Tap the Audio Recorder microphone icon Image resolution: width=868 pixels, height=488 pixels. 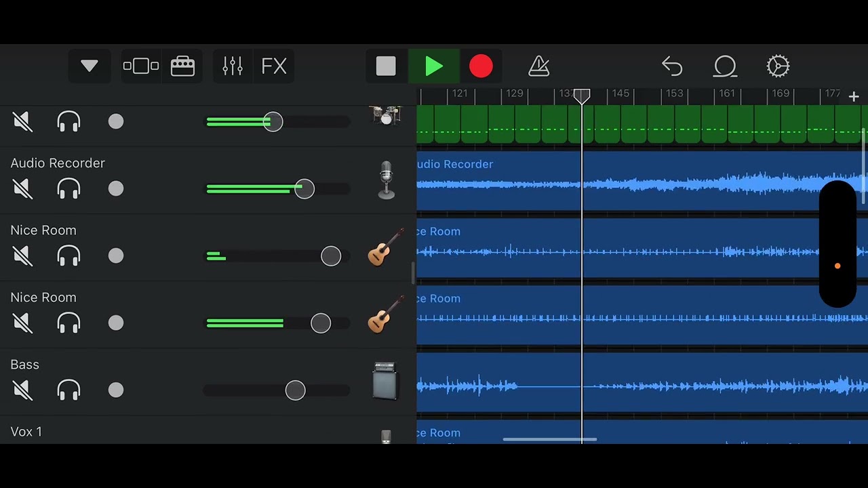click(386, 180)
